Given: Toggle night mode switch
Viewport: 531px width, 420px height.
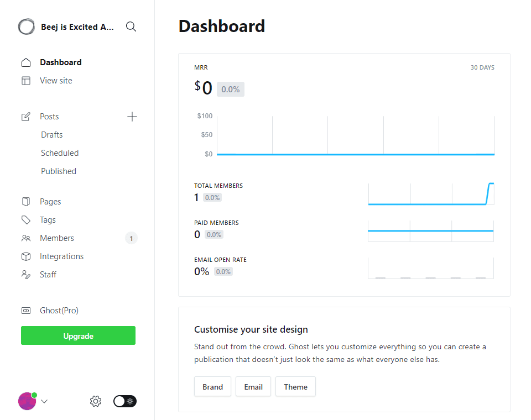Looking at the screenshot, I should (x=125, y=401).
